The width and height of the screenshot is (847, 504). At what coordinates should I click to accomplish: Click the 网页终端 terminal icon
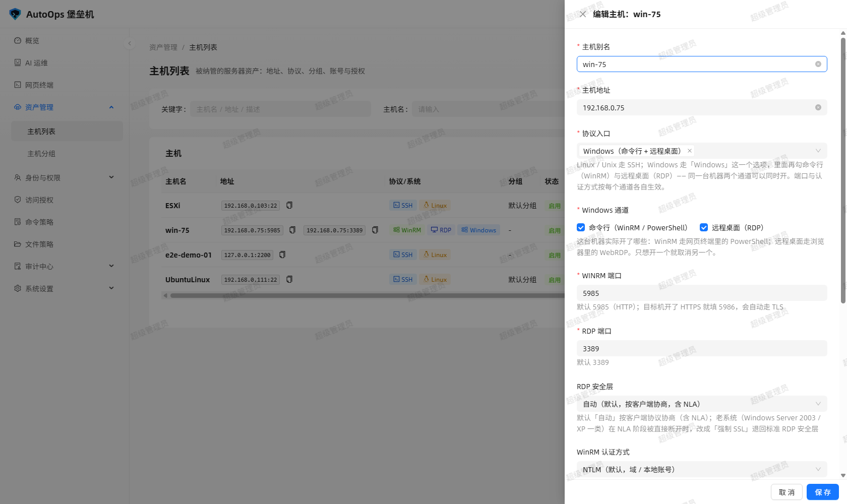click(x=18, y=85)
